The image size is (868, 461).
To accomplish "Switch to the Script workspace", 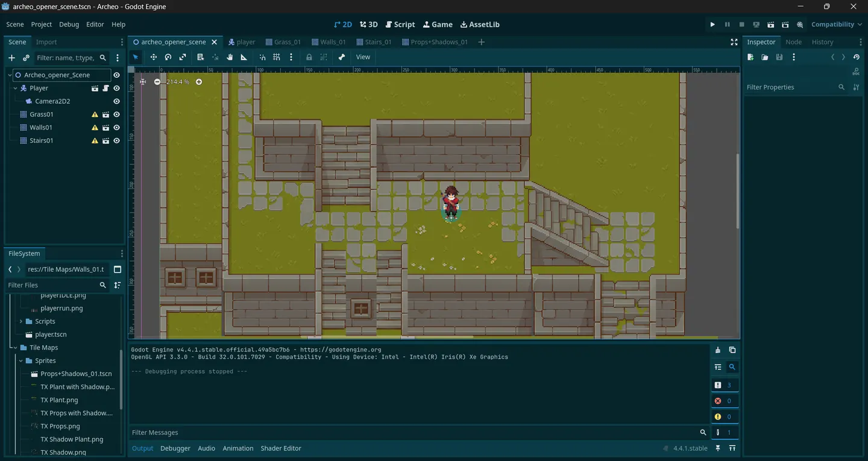I will point(400,24).
